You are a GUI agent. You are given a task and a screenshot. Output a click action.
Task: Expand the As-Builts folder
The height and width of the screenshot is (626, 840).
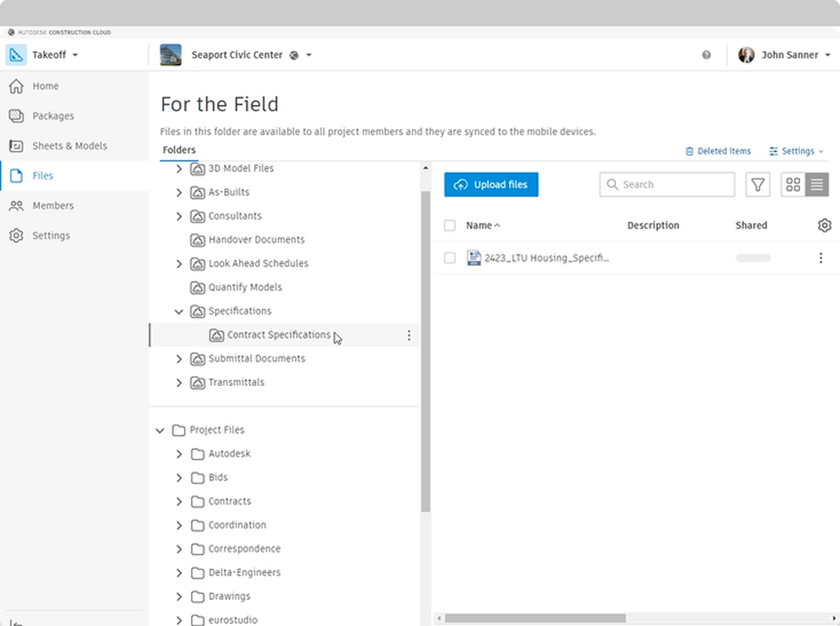(x=179, y=192)
